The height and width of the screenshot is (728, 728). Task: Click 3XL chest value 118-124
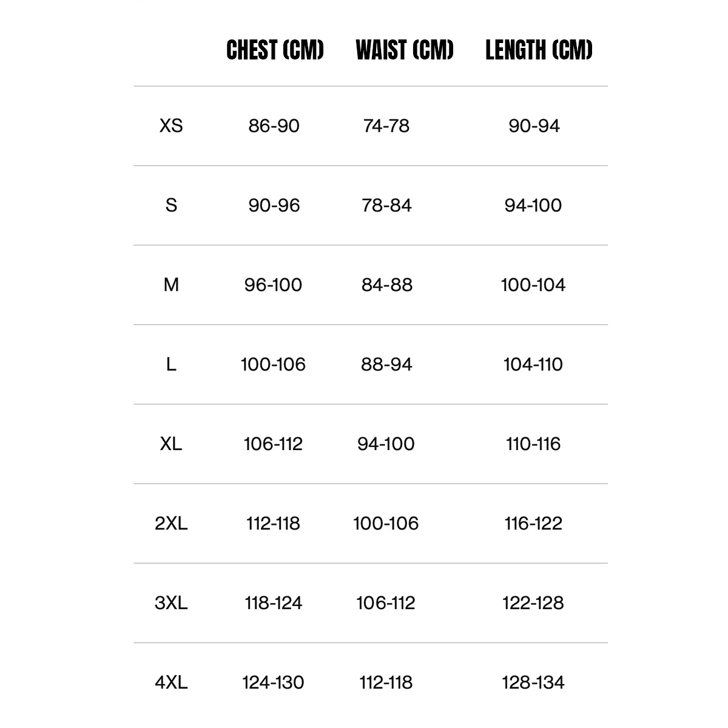pyautogui.click(x=273, y=602)
